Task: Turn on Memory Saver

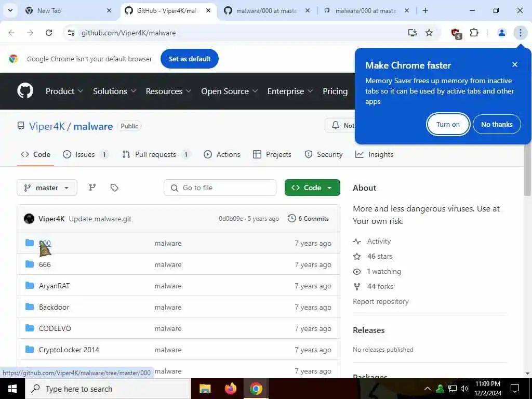Action: click(x=448, y=124)
